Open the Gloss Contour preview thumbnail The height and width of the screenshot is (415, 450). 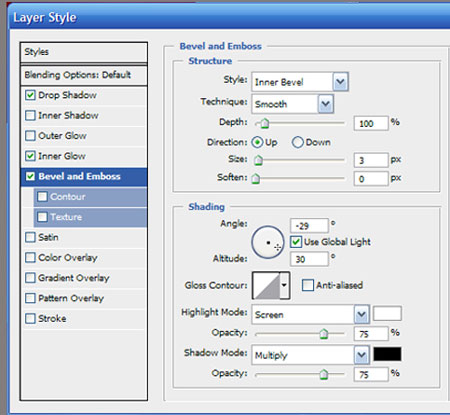pyautogui.click(x=266, y=285)
